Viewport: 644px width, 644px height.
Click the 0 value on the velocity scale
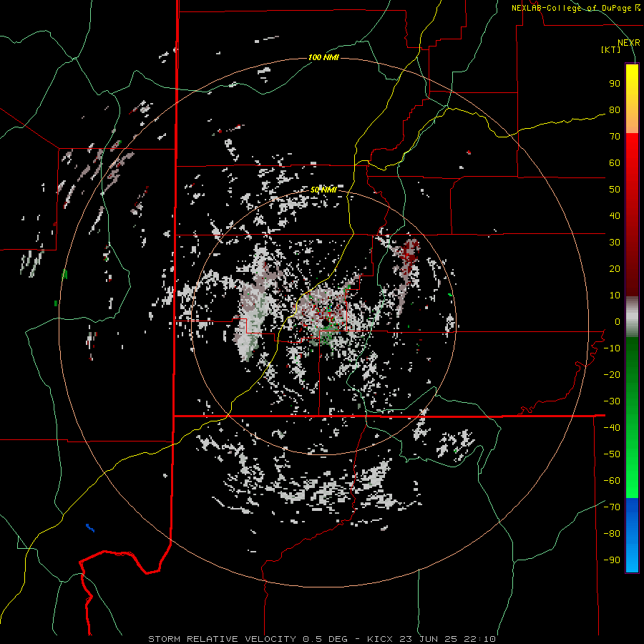coord(618,322)
